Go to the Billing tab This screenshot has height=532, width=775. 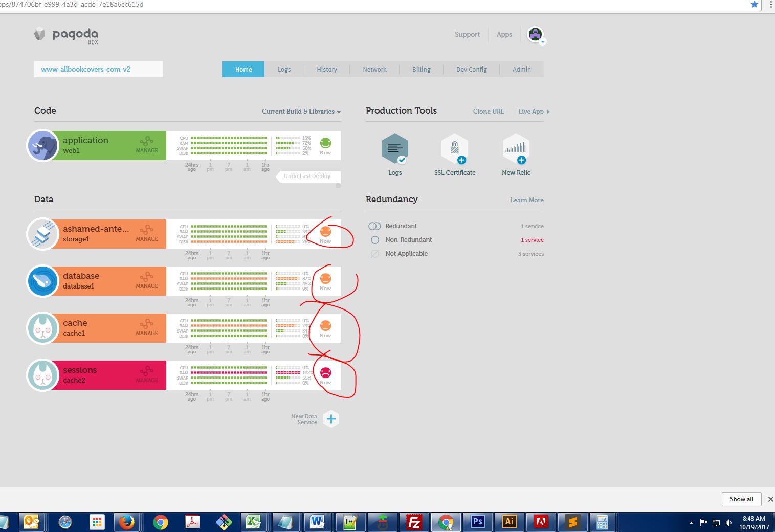[x=422, y=70]
